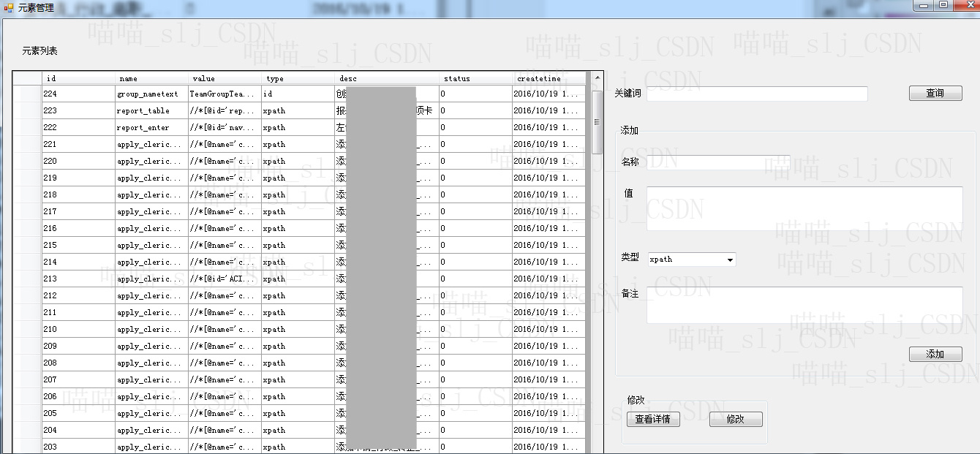980x454 pixels.
Task: Click the 值 value text area
Action: click(x=804, y=208)
